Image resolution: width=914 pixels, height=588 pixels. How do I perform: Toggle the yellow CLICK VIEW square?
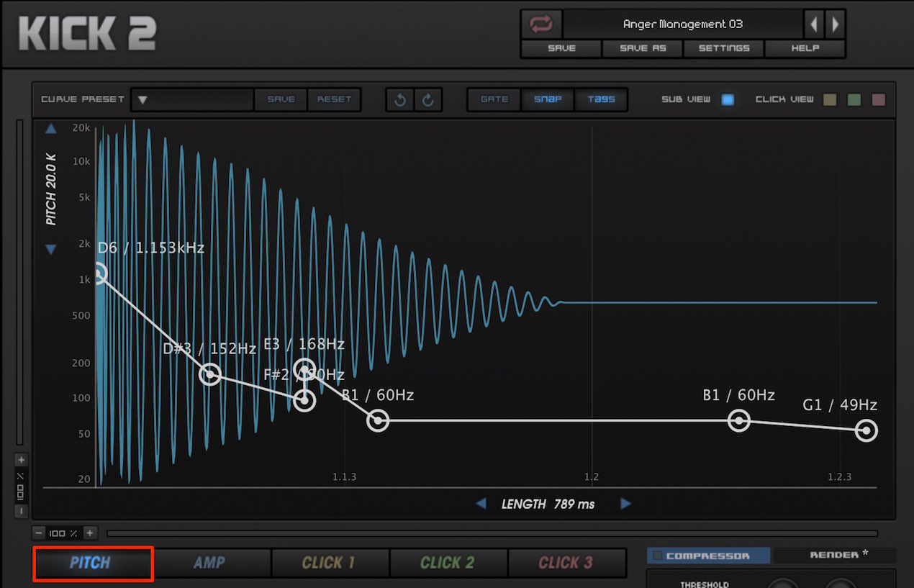pos(830,99)
